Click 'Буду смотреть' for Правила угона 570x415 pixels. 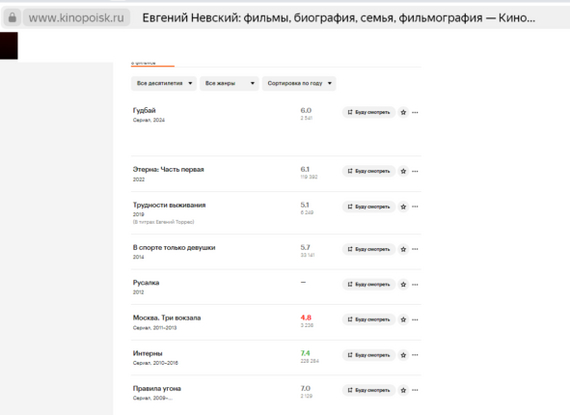coord(369,390)
